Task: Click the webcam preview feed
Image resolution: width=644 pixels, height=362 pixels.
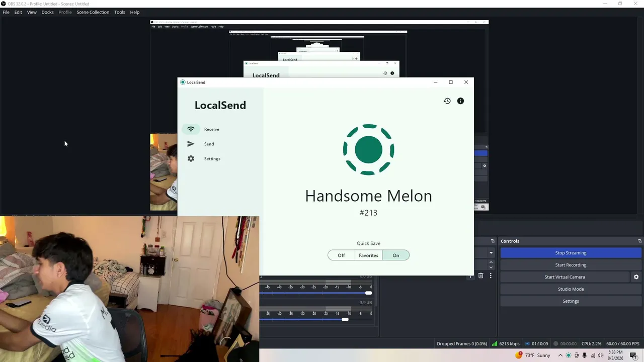Action: 129,289
